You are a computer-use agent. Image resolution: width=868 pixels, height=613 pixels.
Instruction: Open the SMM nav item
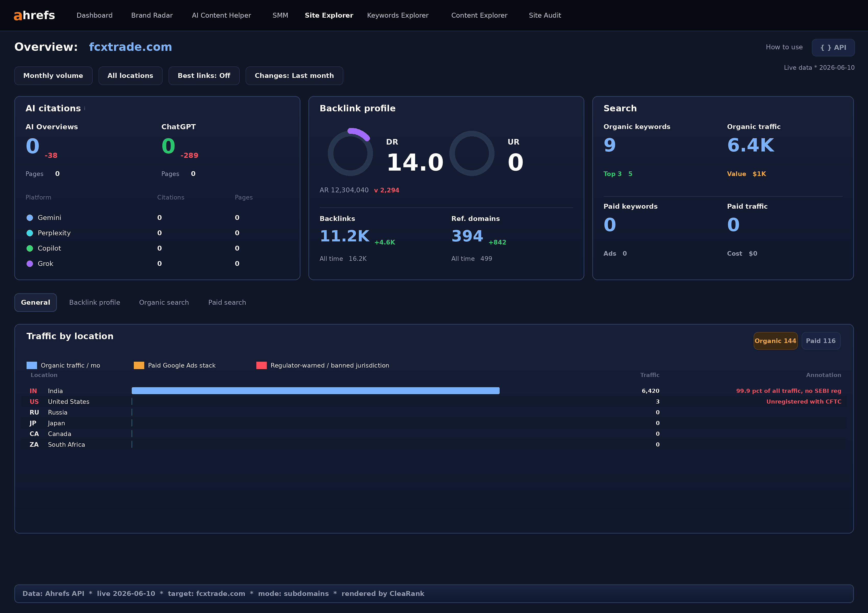click(x=280, y=16)
